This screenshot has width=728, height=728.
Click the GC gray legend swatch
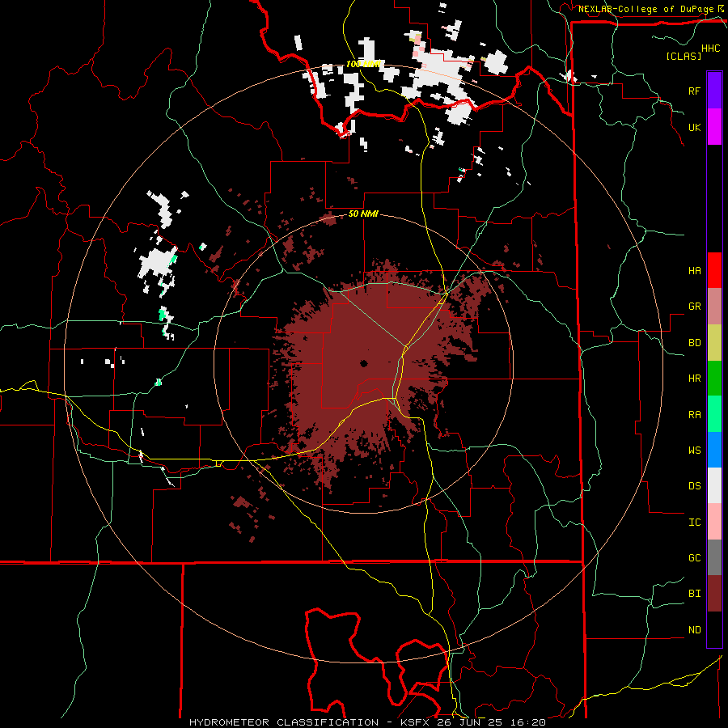pyautogui.click(x=714, y=557)
